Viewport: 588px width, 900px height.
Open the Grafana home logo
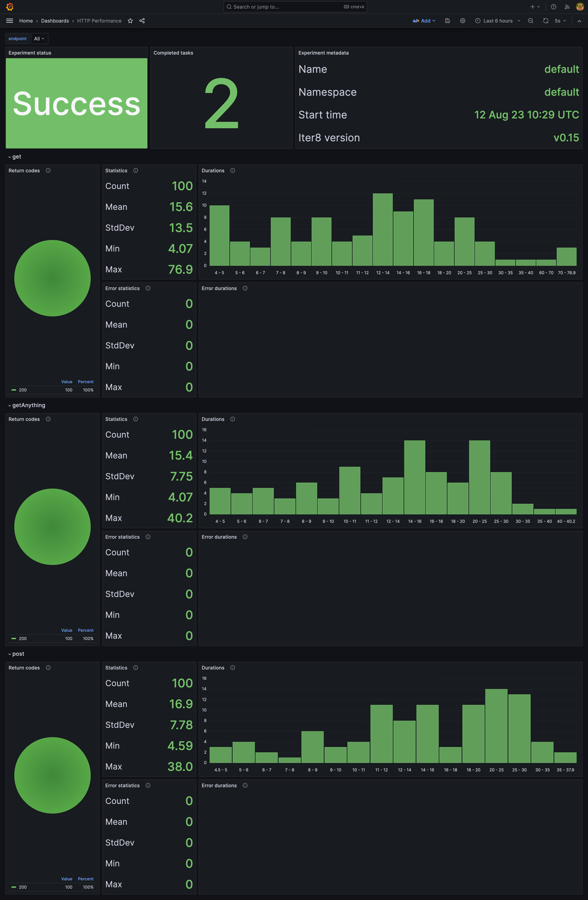click(x=10, y=7)
